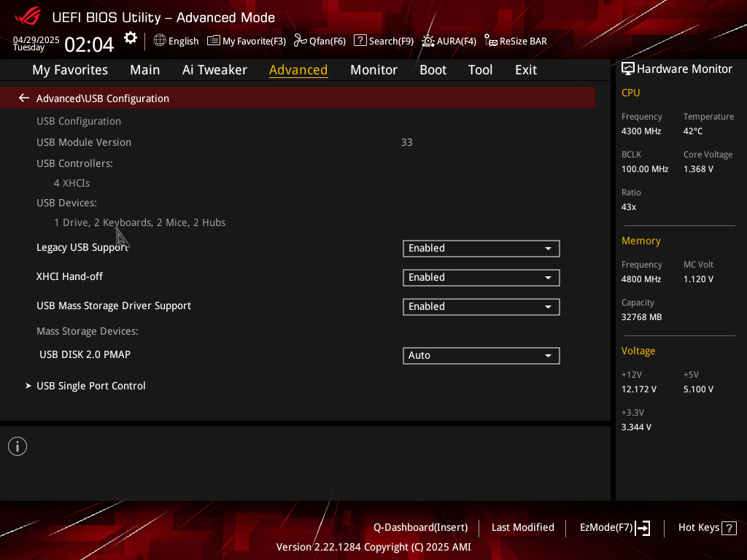Click the date 04/29/2025 Tuesday
The width and height of the screenshot is (747, 560).
[x=36, y=43]
